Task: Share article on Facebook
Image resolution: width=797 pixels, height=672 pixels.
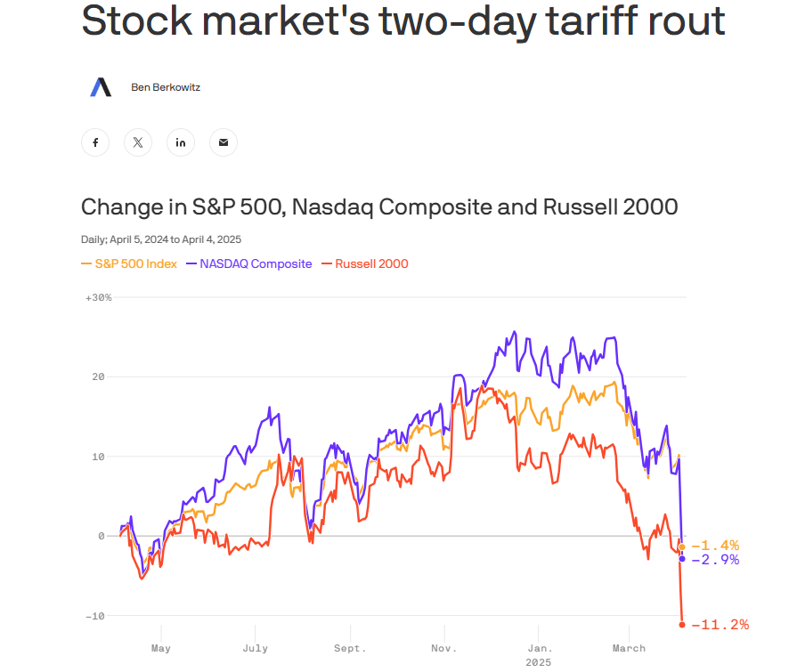Action: (x=95, y=142)
